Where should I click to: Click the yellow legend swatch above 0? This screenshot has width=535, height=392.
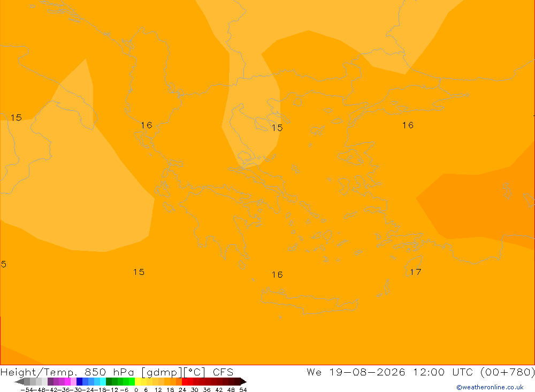tap(138, 381)
